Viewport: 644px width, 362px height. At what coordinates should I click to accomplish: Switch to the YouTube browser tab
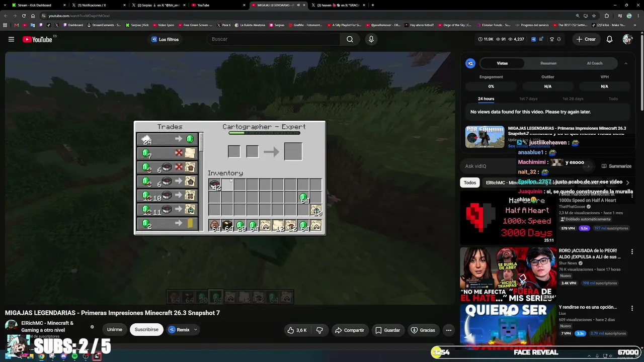click(218, 5)
